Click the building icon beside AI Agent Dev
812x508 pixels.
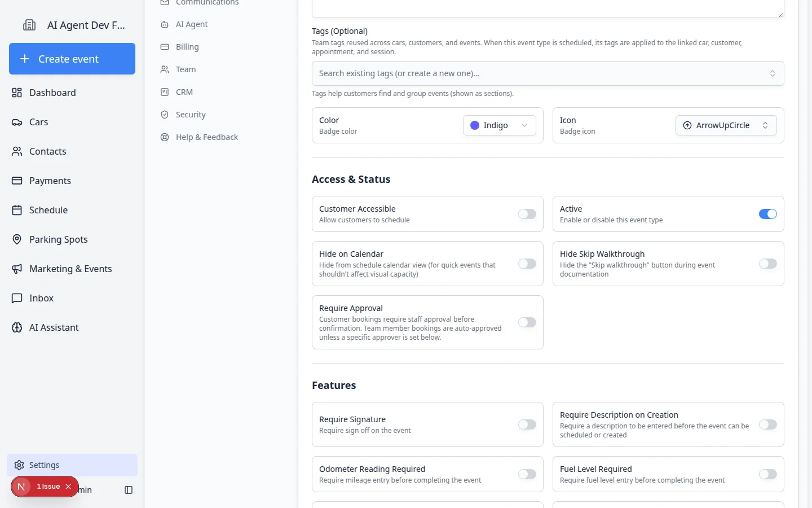coord(29,25)
